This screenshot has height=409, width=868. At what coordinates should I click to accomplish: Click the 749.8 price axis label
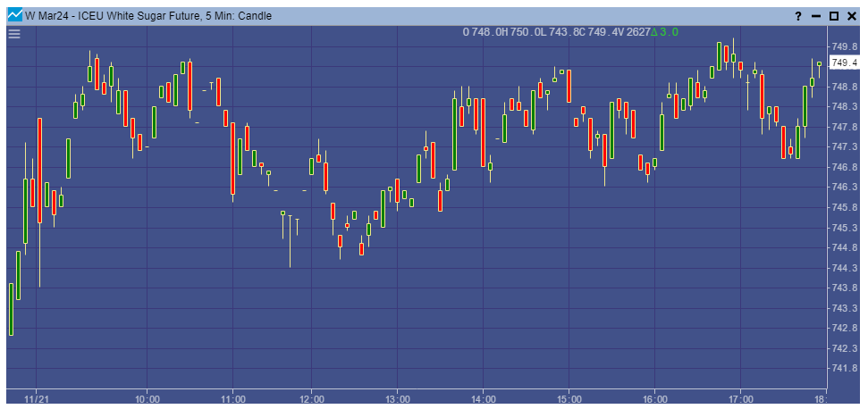click(x=844, y=46)
